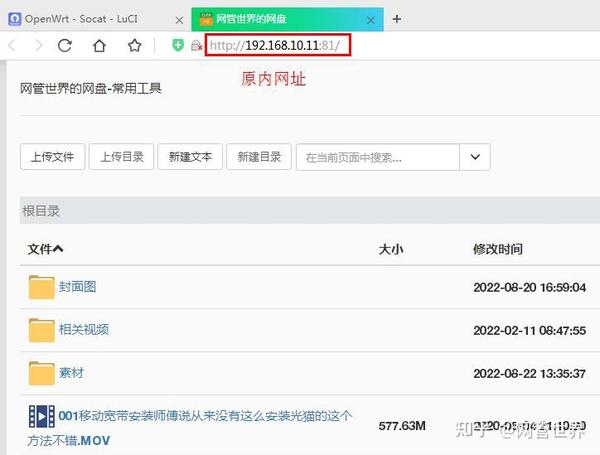Open a new tab with the plus icon
This screenshot has width=600, height=455.
tap(397, 19)
